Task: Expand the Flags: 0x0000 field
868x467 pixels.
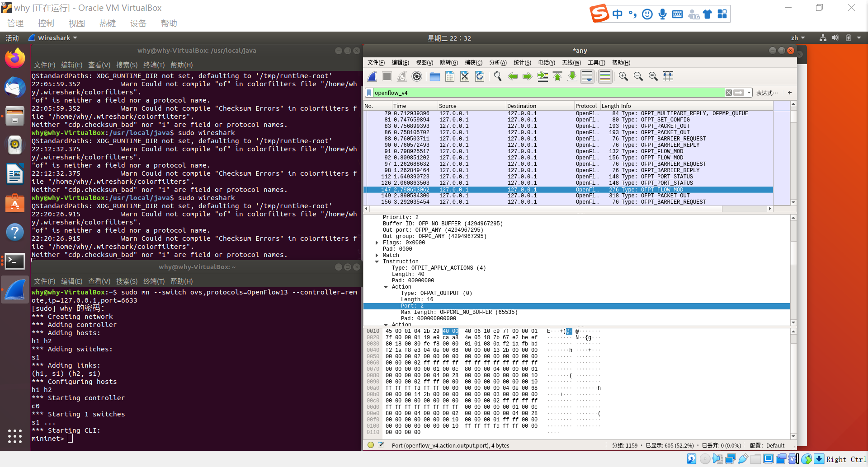Action: [x=377, y=243]
